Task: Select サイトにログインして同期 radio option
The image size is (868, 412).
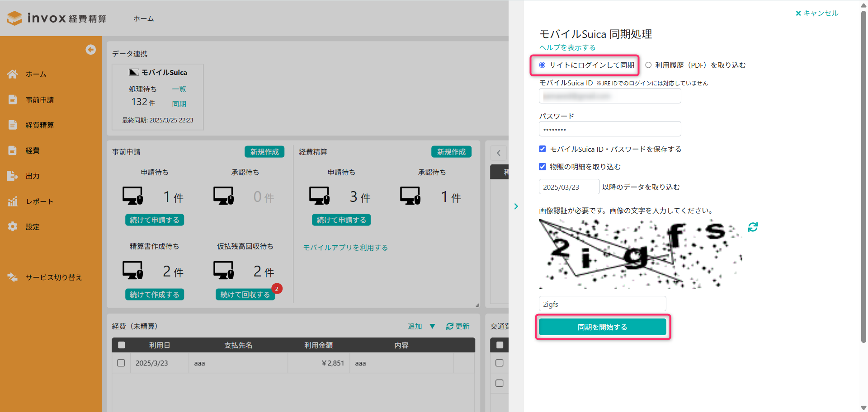Action: point(542,65)
